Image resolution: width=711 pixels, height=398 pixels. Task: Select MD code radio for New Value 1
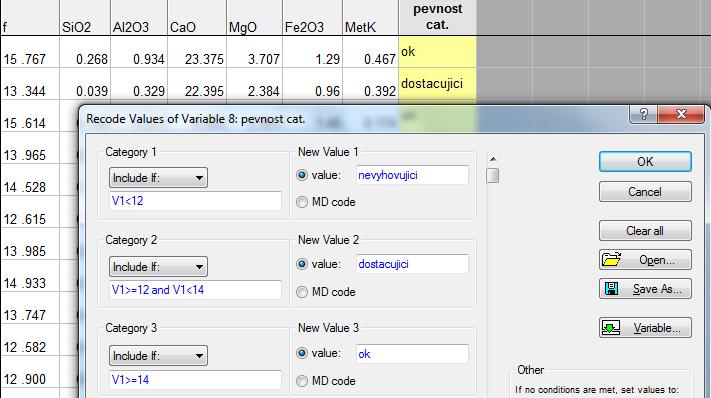tap(302, 202)
